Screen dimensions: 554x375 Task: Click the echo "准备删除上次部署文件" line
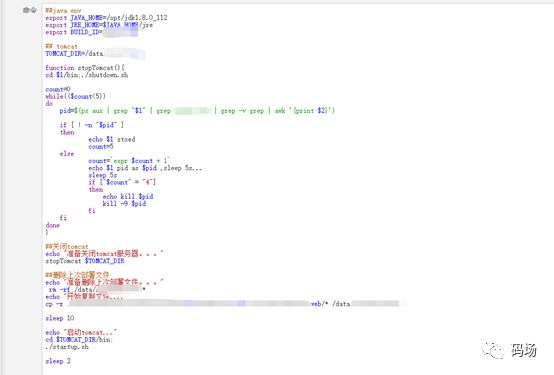pyautogui.click(x=104, y=282)
